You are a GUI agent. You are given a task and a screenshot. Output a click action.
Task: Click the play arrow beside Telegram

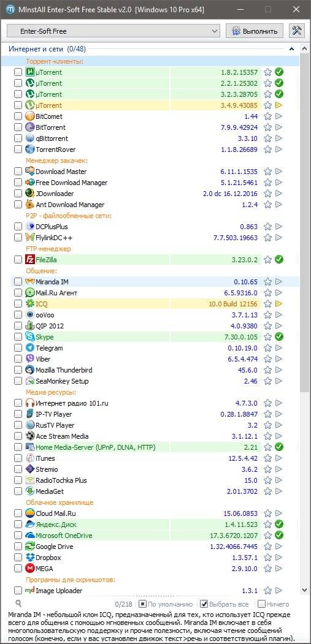tap(279, 348)
